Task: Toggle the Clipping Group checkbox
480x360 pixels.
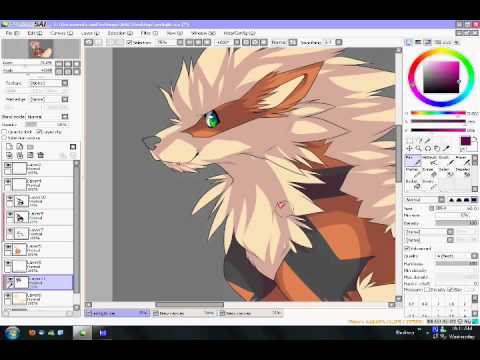Action: [x=39, y=132]
